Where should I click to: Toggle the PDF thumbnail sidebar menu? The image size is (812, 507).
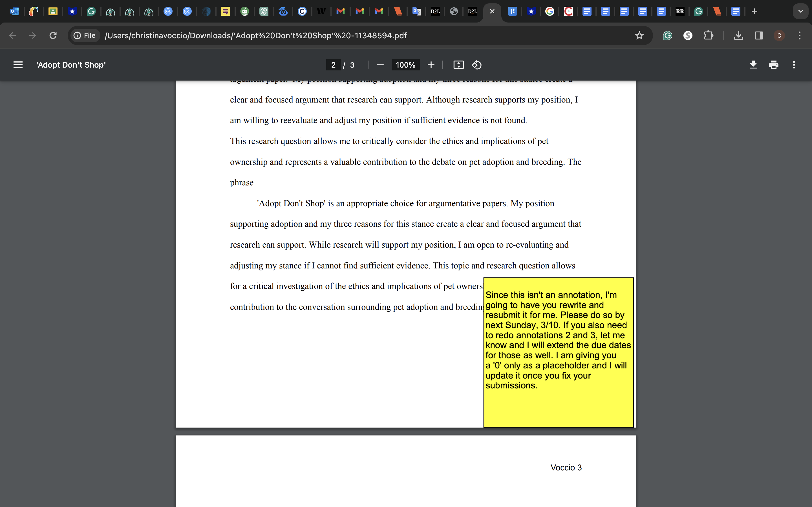click(18, 65)
